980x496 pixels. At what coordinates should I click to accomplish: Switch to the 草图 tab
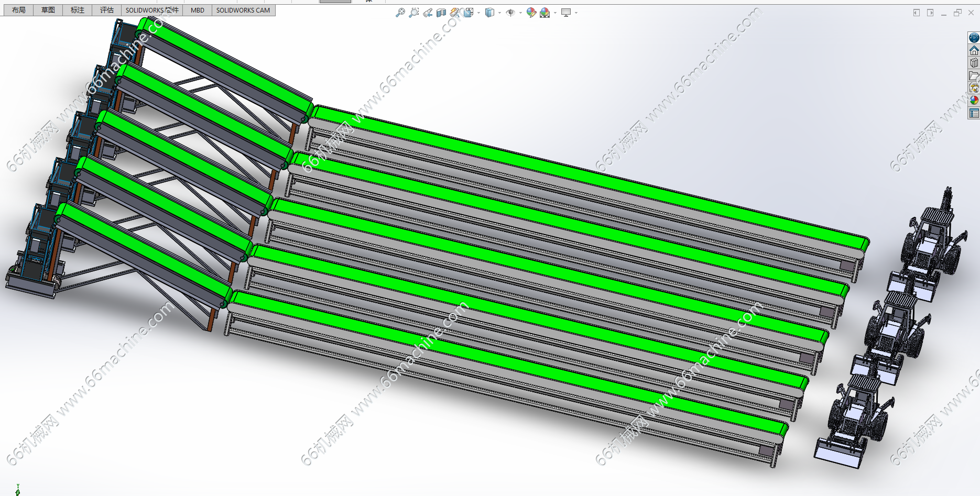coord(48,10)
